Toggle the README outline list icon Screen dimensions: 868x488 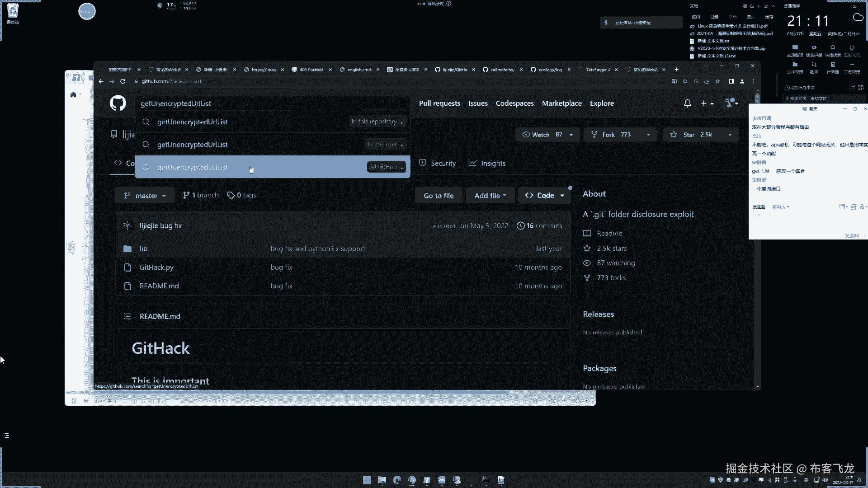tap(127, 316)
